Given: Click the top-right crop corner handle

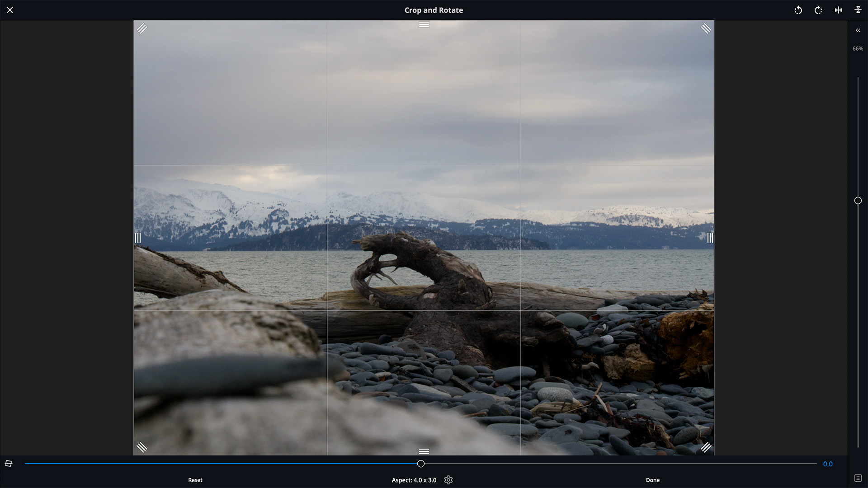Looking at the screenshot, I should [x=706, y=28].
